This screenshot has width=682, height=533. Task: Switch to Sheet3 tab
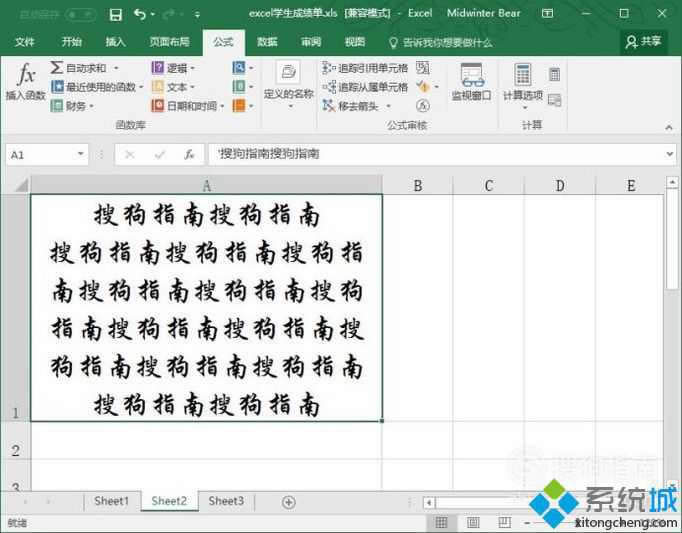(226, 501)
